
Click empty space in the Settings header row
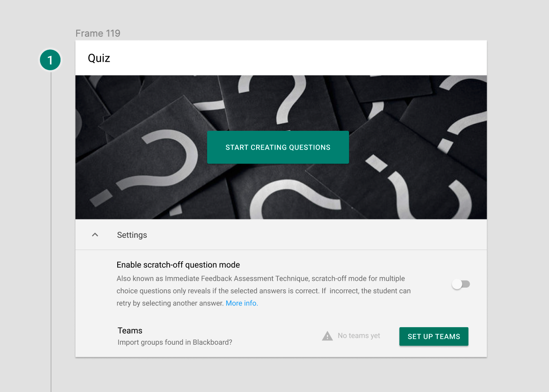tap(320, 235)
